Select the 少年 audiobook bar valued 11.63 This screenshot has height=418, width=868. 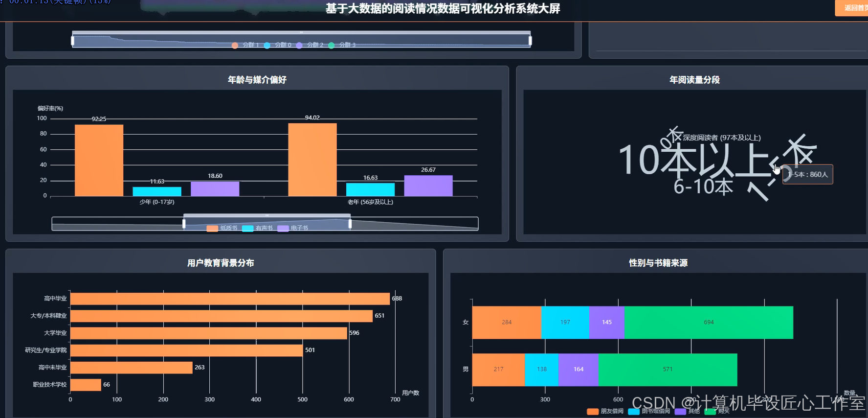(x=157, y=191)
